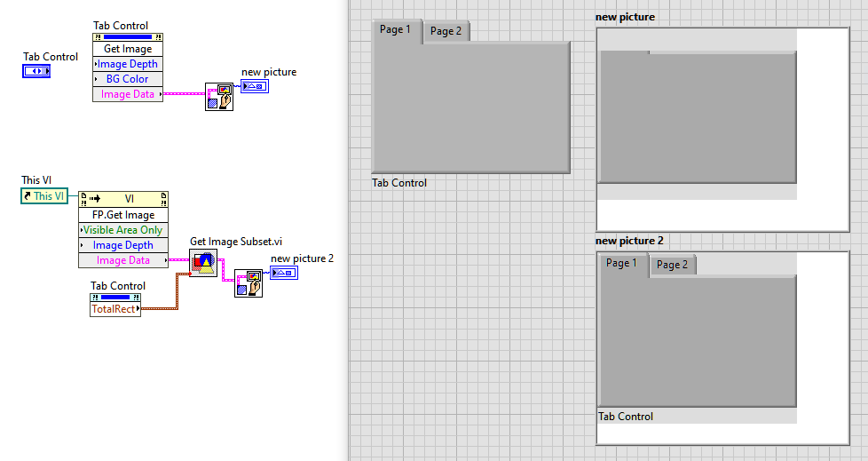This screenshot has width=868, height=461.
Task: Click the Get Image Subset.vi label
Action: click(x=236, y=242)
